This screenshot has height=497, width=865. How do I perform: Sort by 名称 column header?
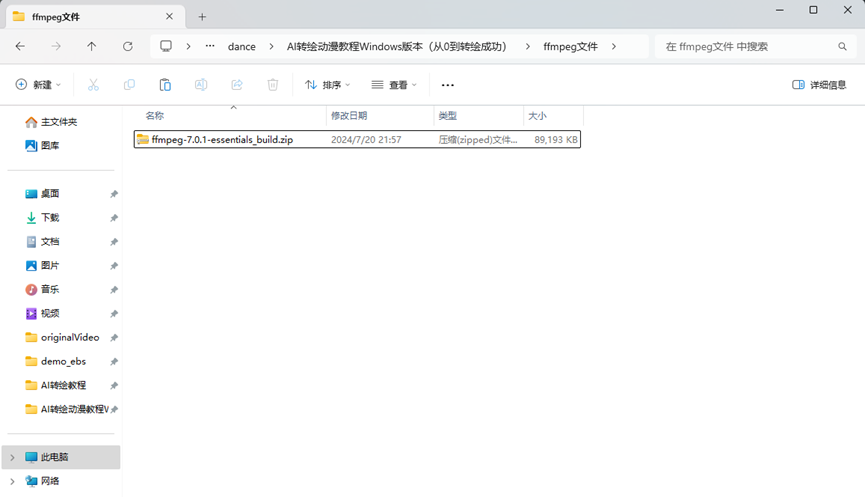154,116
